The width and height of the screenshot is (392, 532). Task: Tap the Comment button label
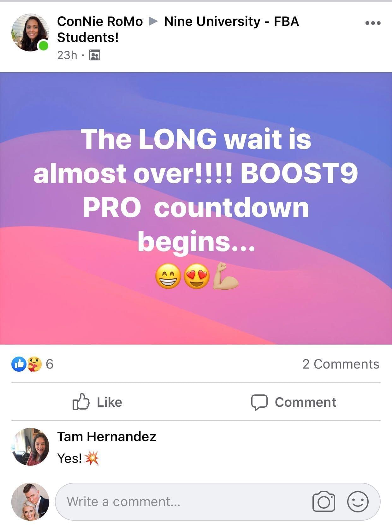[x=305, y=402]
